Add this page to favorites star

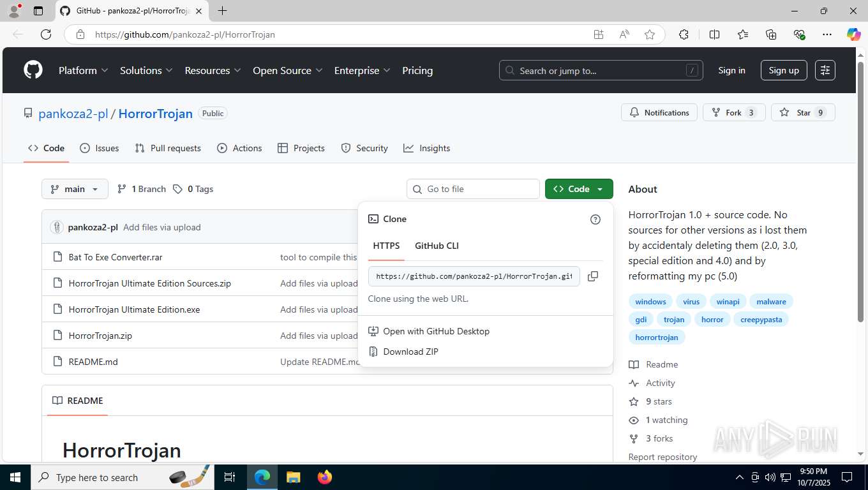(650, 34)
